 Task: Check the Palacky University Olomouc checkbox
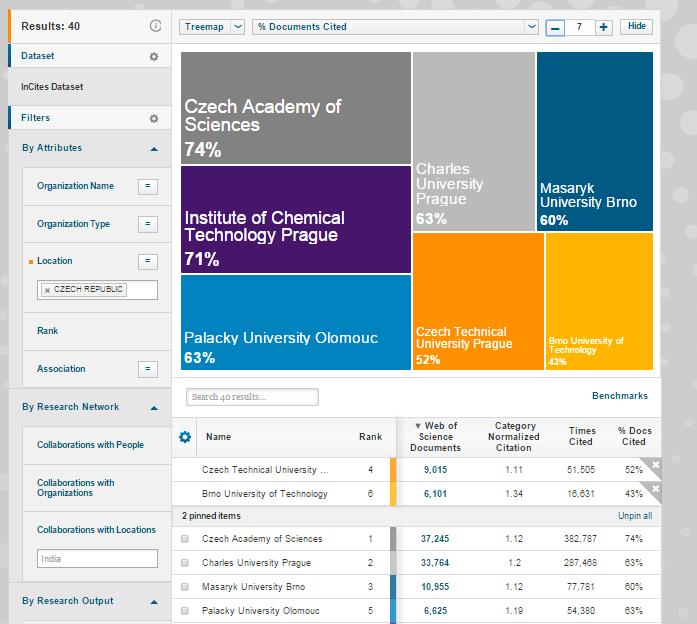[184, 611]
